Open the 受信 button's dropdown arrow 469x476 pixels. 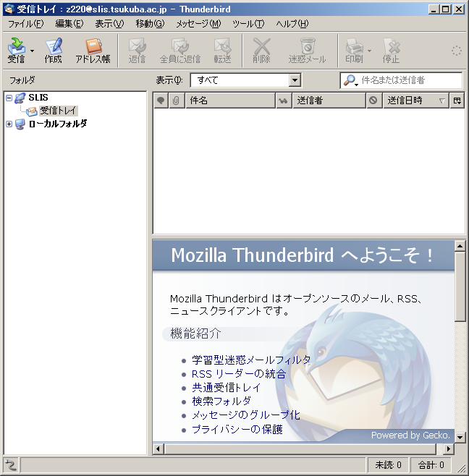click(x=32, y=51)
